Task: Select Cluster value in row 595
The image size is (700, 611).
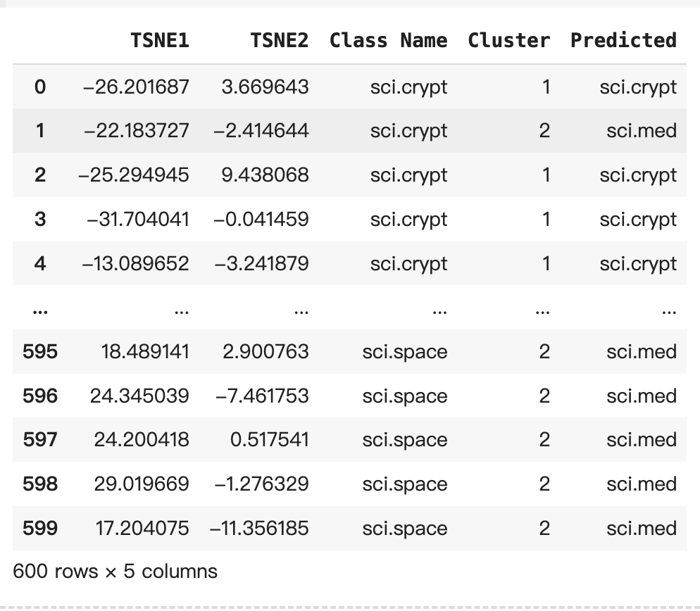Action: point(544,352)
